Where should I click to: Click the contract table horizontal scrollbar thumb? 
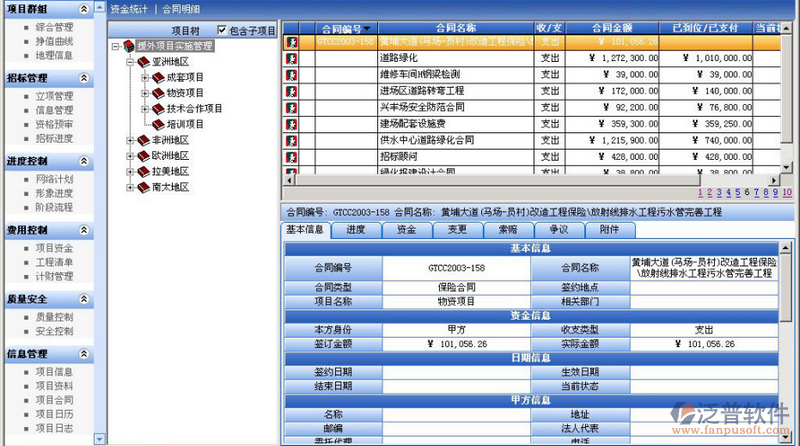pyautogui.click(x=497, y=180)
